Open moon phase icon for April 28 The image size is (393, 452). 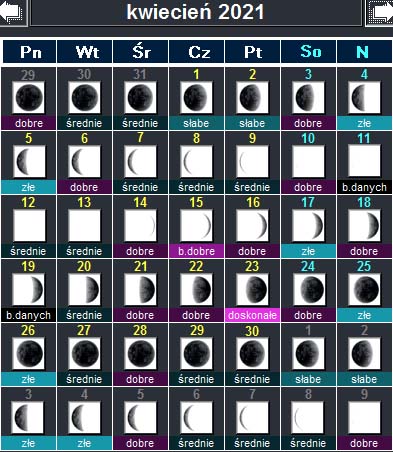coord(140,354)
